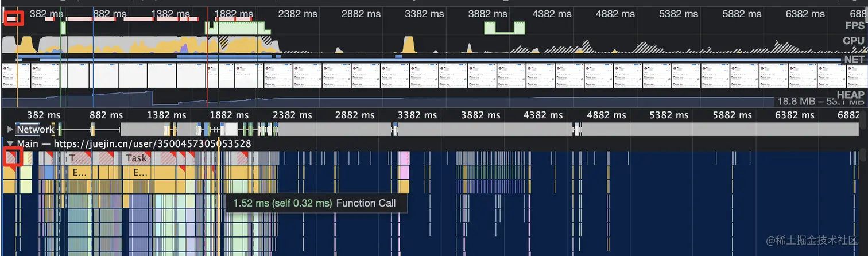Click the Network track label

[x=35, y=130]
